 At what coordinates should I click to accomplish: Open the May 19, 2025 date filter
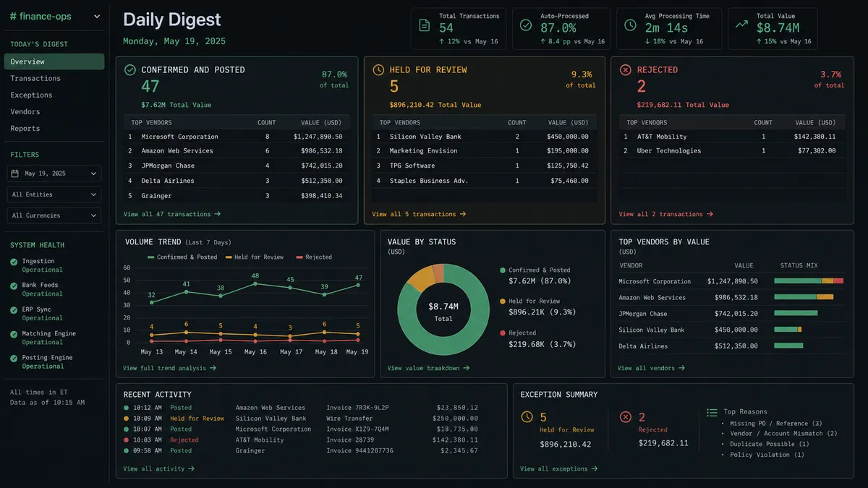(x=55, y=174)
